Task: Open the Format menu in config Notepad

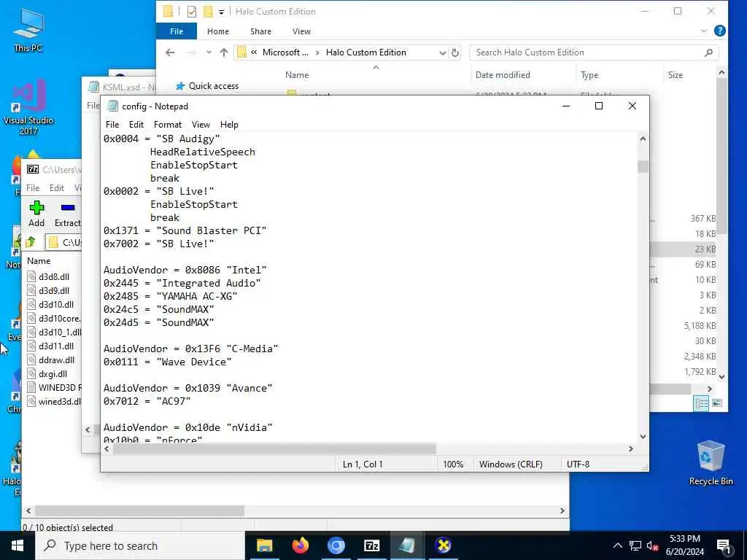Action: (168, 124)
